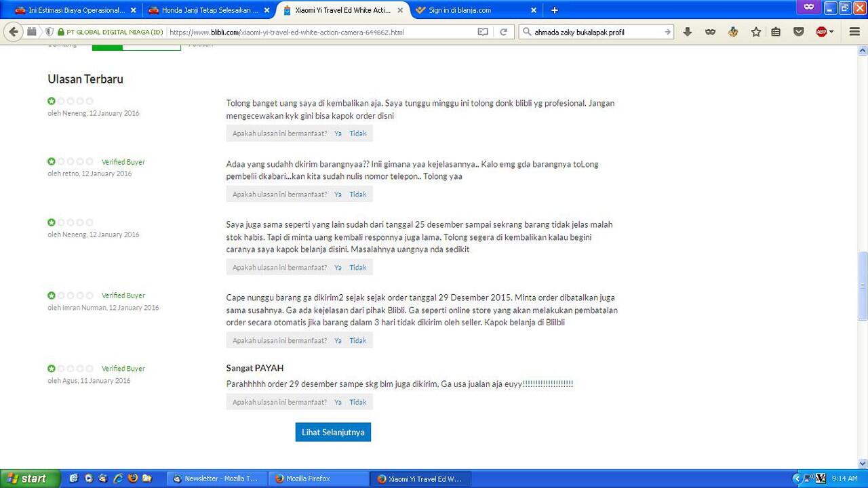
Task: Click the private mask toolbar icon
Action: coord(710,32)
